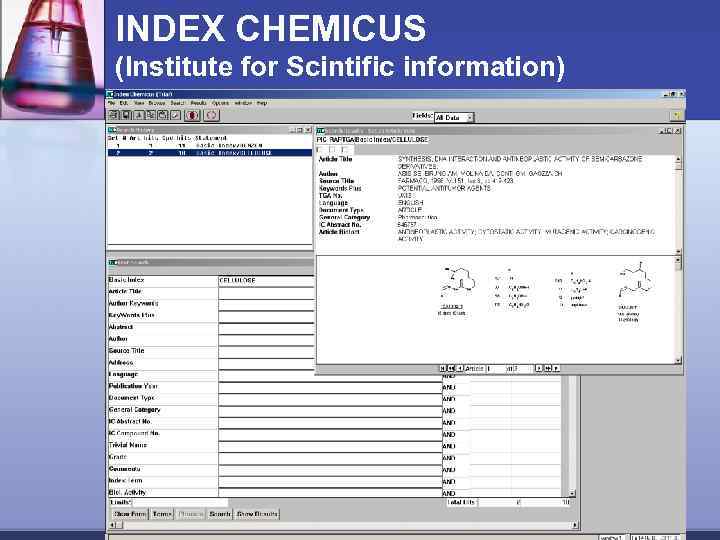Click the 'Total Hits' label
Viewport: 720px width, 540px height.
(462, 502)
